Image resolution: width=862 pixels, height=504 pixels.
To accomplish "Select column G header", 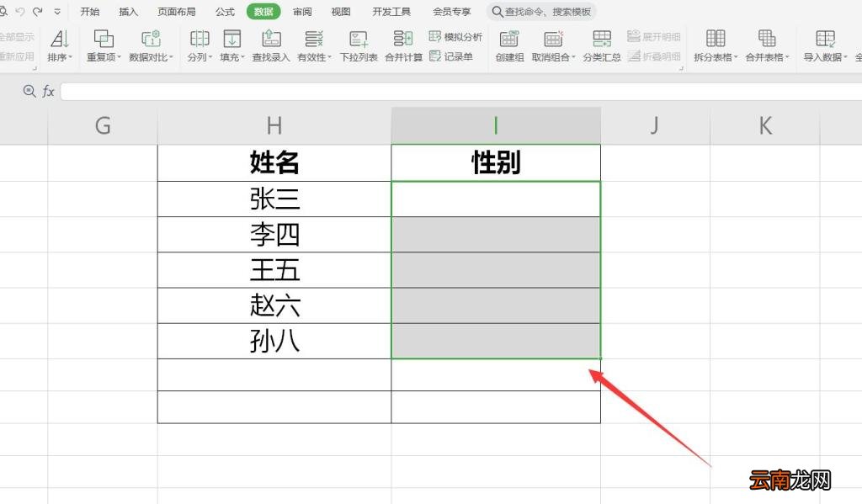I will (103, 126).
